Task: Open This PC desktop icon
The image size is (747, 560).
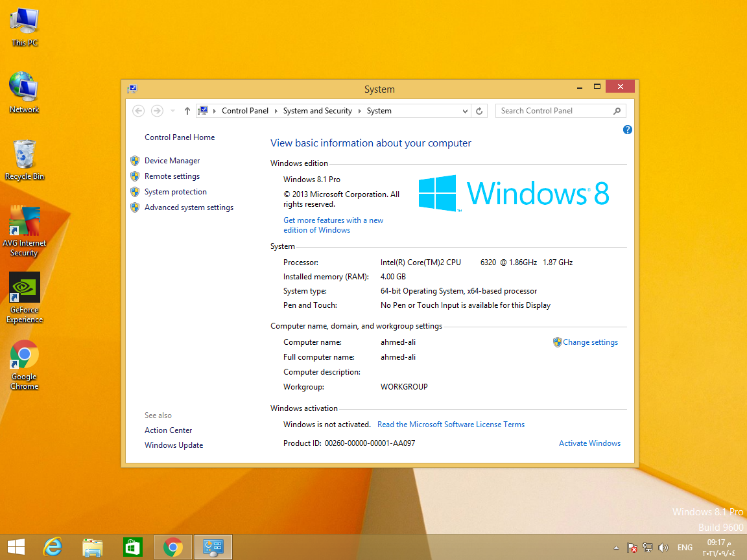Action: click(x=24, y=27)
